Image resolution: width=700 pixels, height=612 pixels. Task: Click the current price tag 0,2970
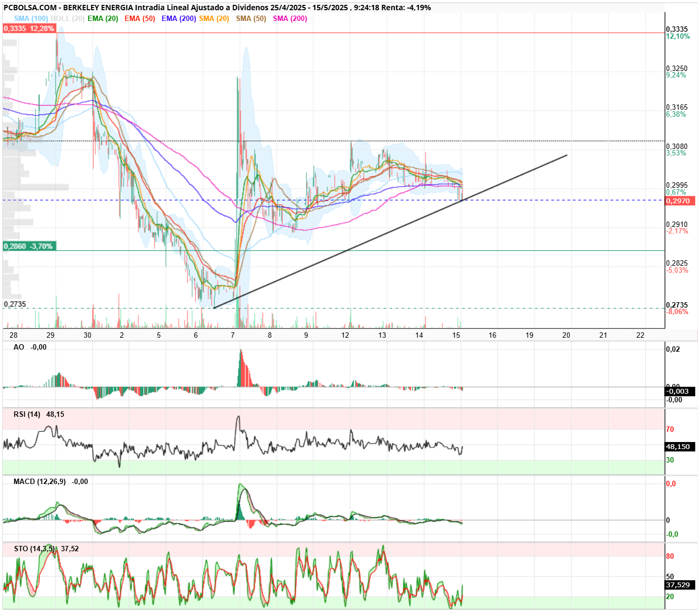680,201
